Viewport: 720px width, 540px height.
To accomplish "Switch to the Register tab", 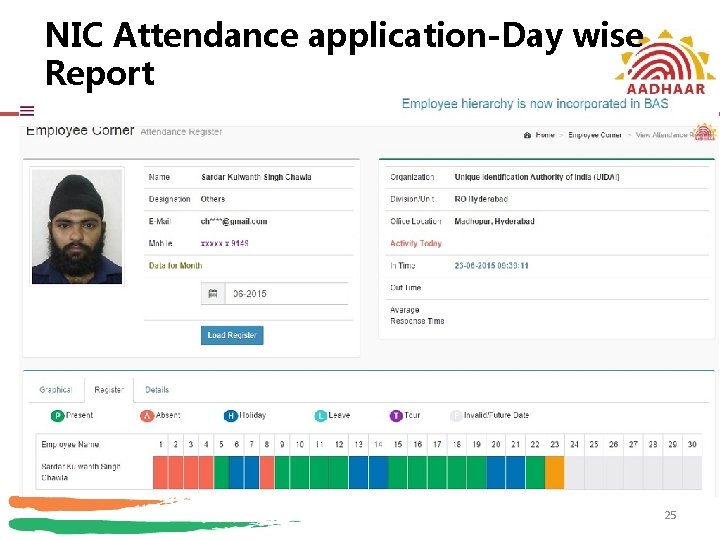I will [x=109, y=390].
